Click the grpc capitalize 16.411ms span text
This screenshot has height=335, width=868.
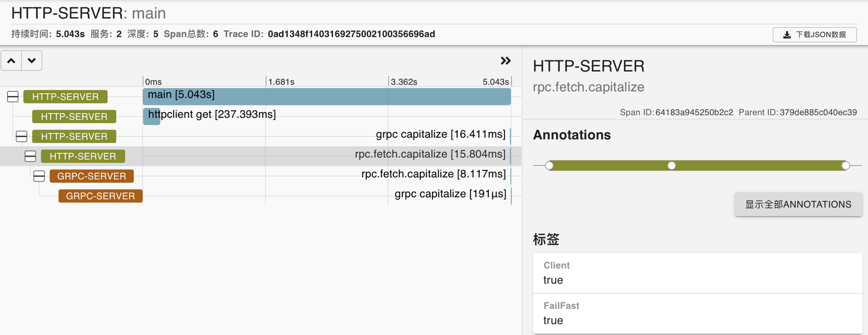pos(441,134)
